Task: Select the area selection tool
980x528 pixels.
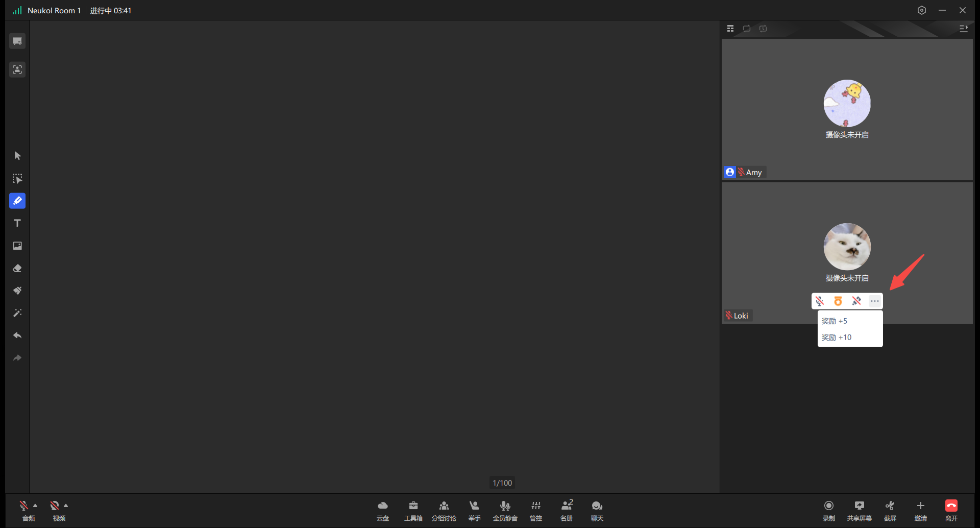Action: [17, 178]
